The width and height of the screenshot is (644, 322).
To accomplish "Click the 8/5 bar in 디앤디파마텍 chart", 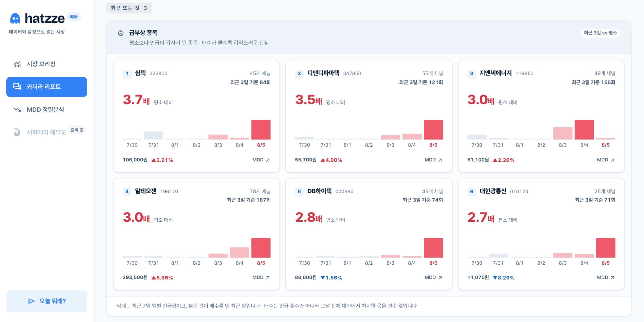I will click(433, 129).
